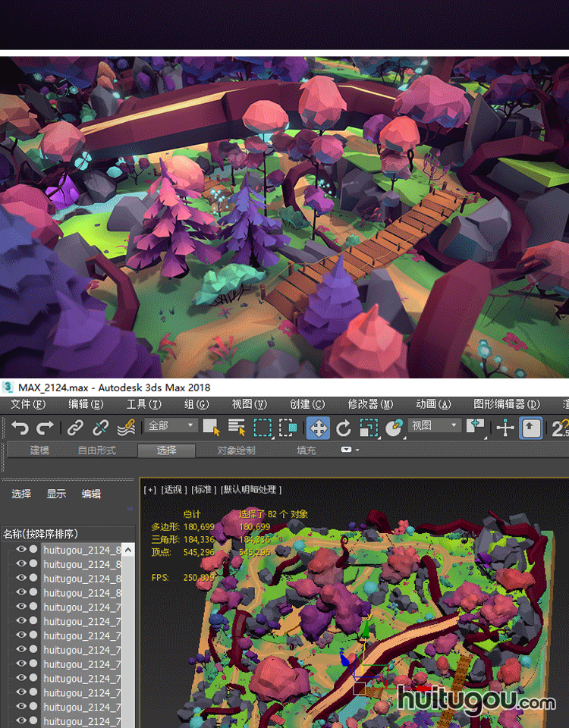Click the 默认明暗处理 viewport label

[251, 490]
